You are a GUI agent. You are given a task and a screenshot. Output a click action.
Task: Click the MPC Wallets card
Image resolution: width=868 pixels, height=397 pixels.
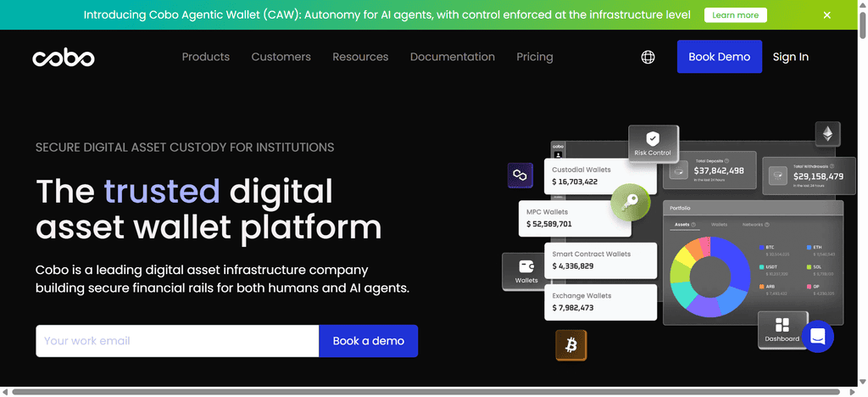coord(575,218)
